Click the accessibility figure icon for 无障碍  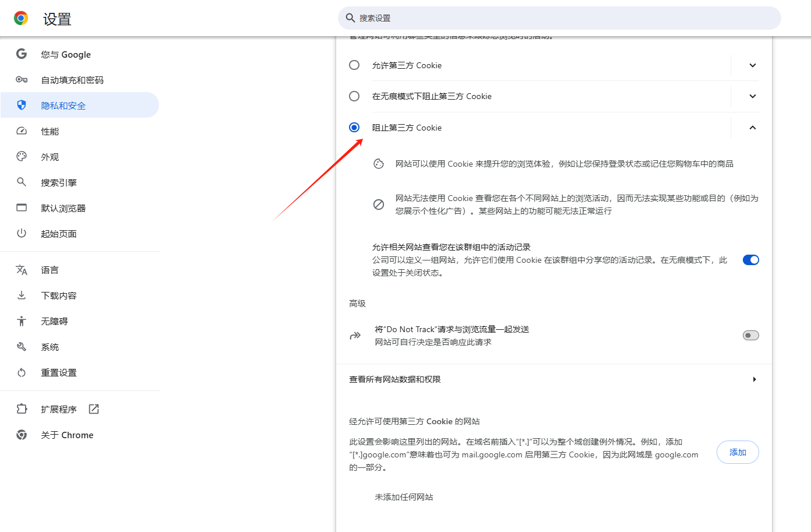[x=22, y=321]
